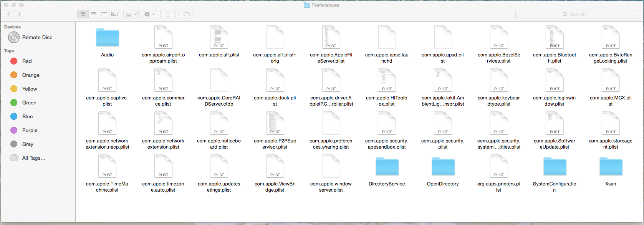Image resolution: width=644 pixels, height=225 pixels.
Task: Select the Audio folder
Action: [108, 37]
